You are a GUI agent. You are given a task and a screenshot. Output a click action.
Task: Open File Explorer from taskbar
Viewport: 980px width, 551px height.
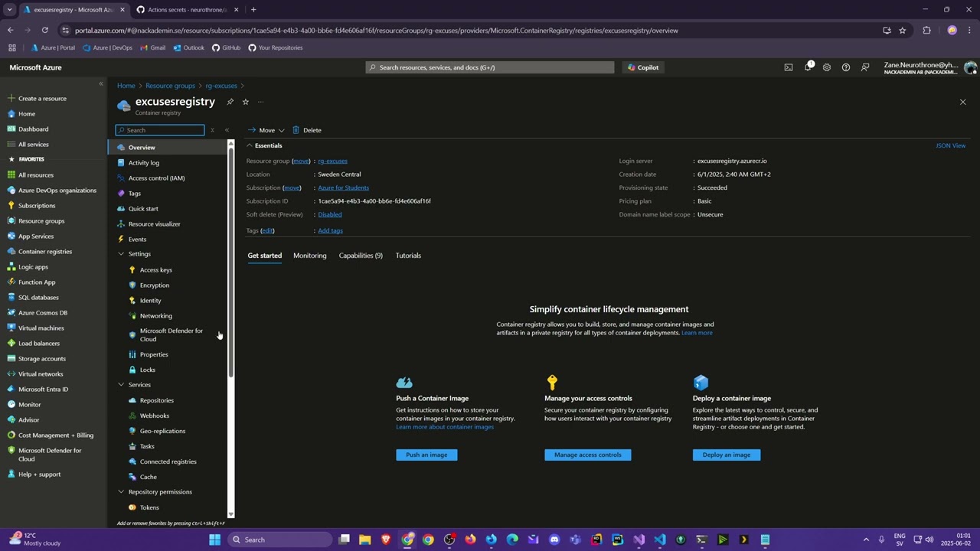pyautogui.click(x=365, y=540)
